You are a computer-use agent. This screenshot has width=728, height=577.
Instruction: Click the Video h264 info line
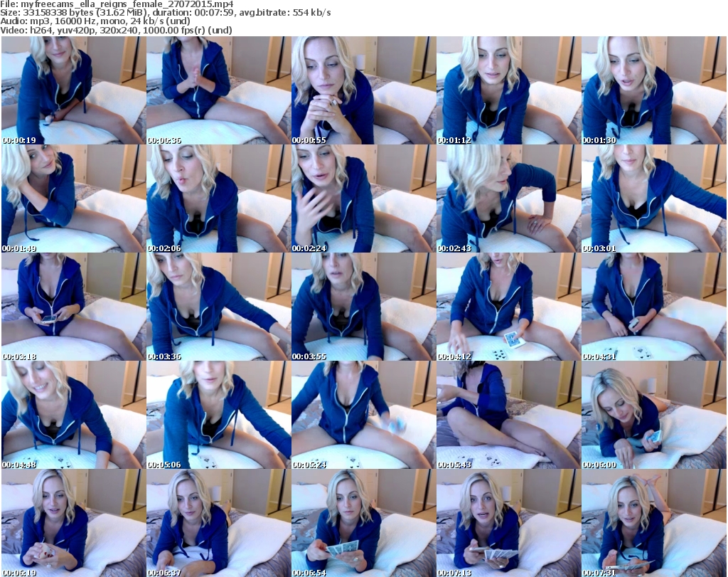click(x=116, y=30)
